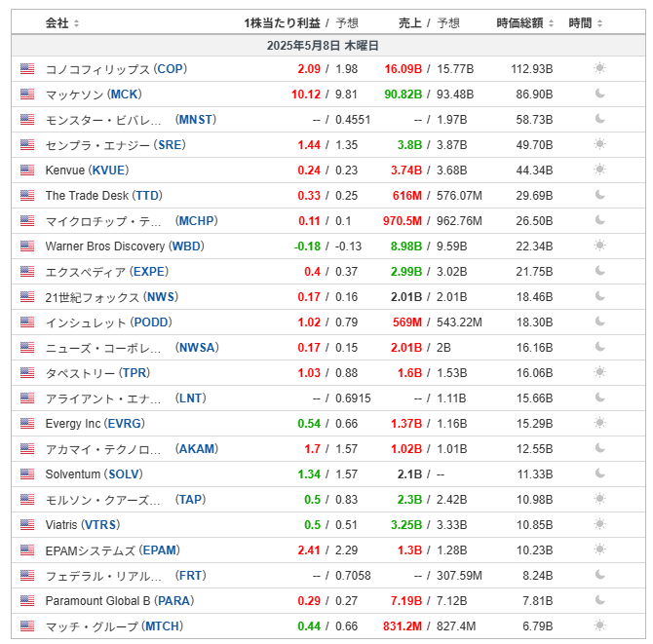Open the SOLV ticker link
This screenshot has height=644, width=653.
123,474
